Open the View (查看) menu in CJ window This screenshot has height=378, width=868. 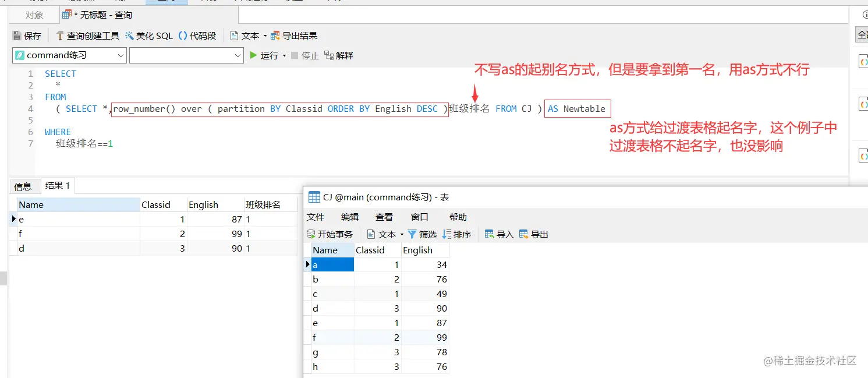pos(384,217)
